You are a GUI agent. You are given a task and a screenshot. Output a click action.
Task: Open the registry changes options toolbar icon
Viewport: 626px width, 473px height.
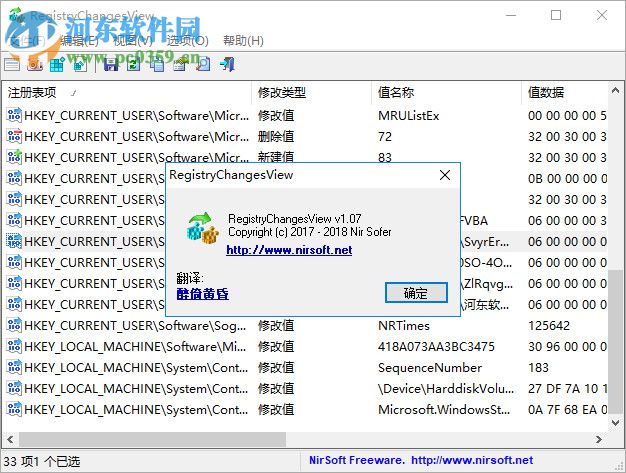pos(12,64)
